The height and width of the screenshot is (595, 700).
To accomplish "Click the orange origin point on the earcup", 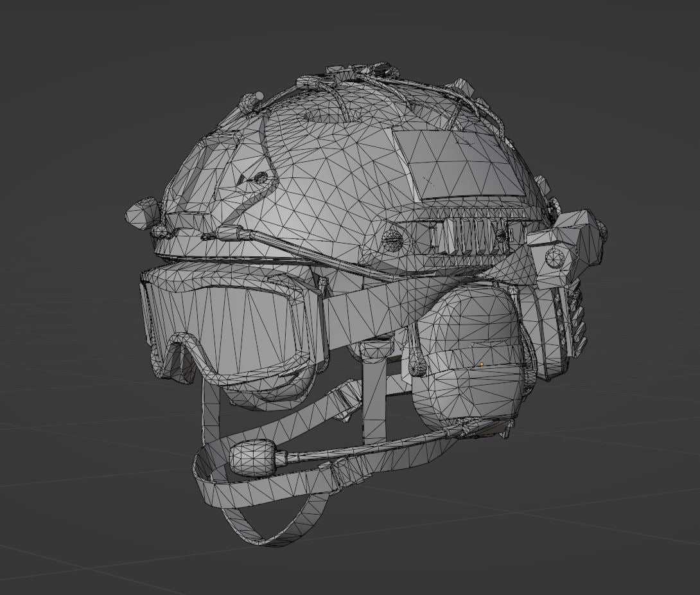I will point(481,364).
